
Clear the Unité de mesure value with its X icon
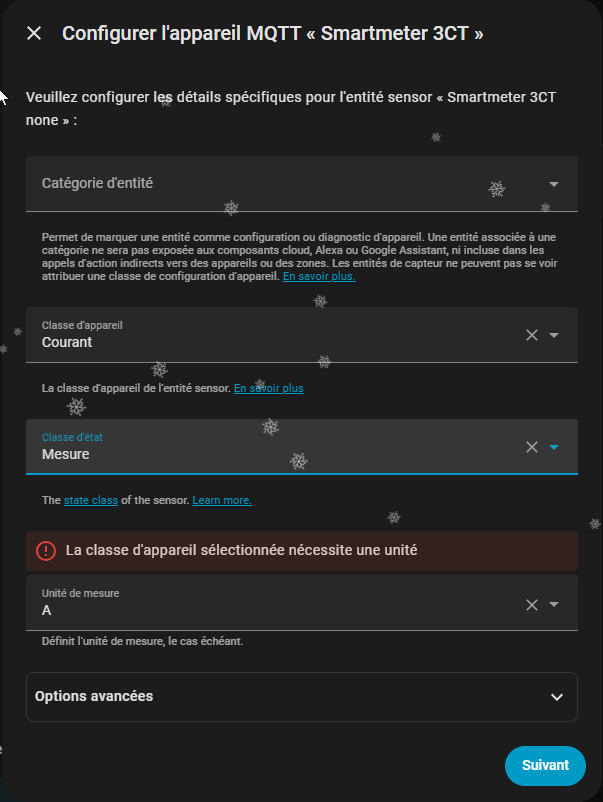point(532,604)
